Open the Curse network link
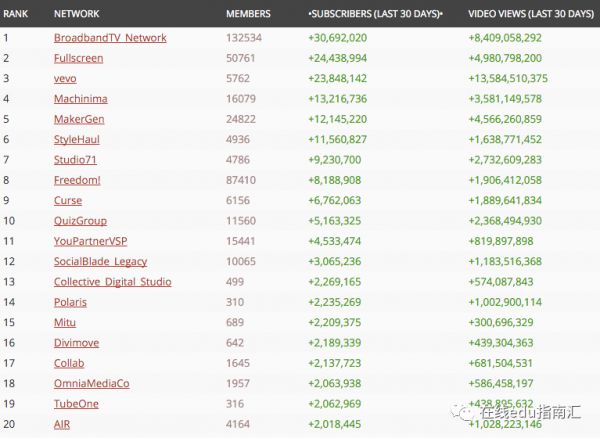 pos(66,200)
